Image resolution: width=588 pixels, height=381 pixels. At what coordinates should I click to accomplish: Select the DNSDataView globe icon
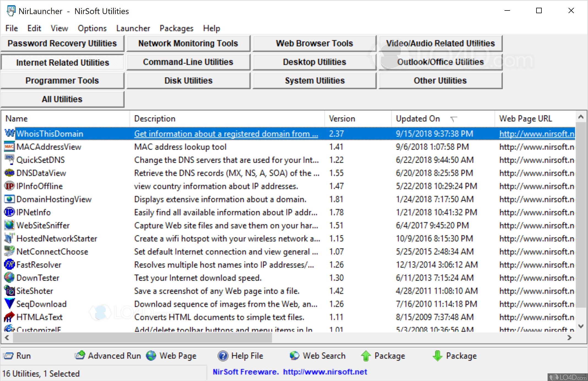click(9, 173)
